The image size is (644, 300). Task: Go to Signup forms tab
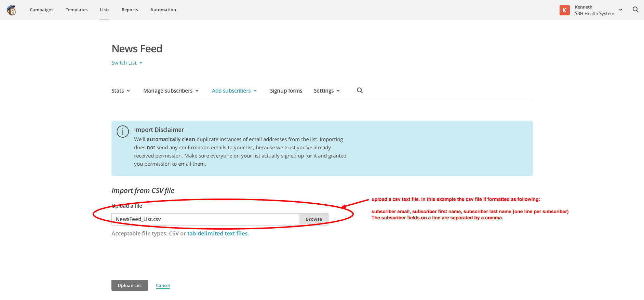(286, 91)
